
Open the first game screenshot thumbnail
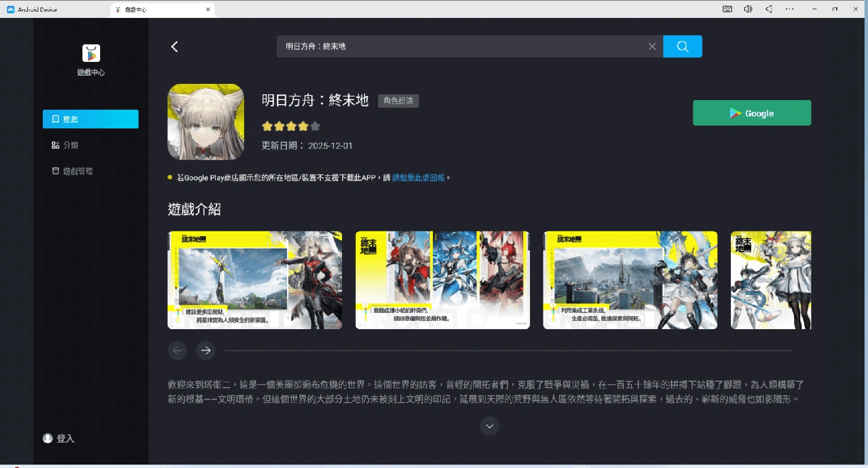[255, 280]
